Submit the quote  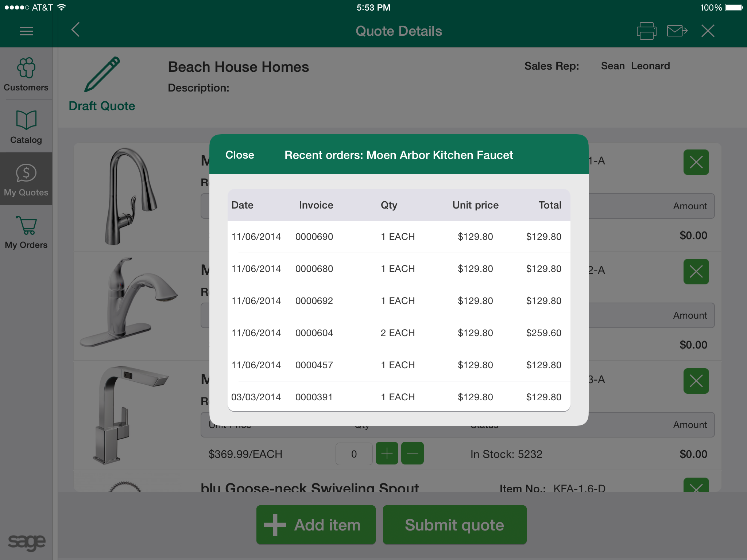tap(454, 525)
